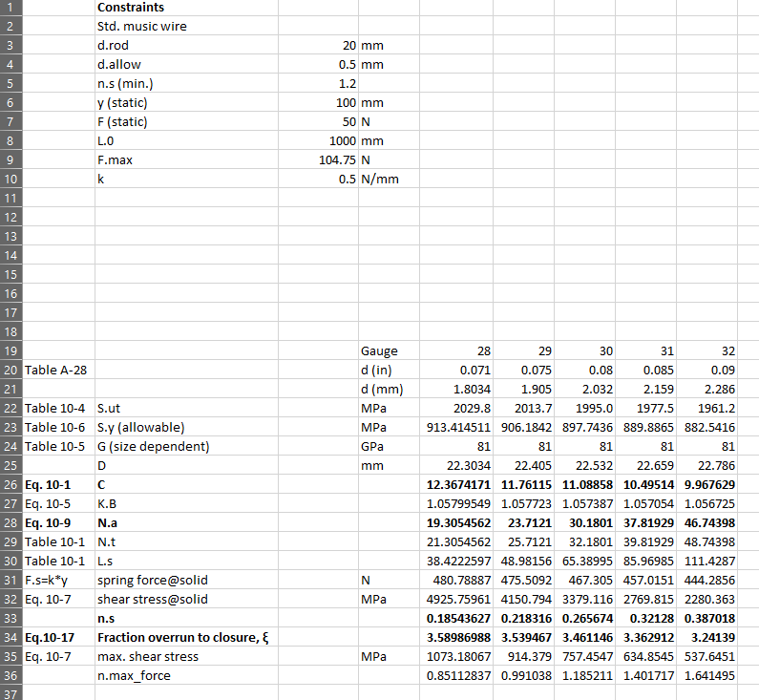
Task: Select the max shear stress value 757.4547
Action: point(584,657)
